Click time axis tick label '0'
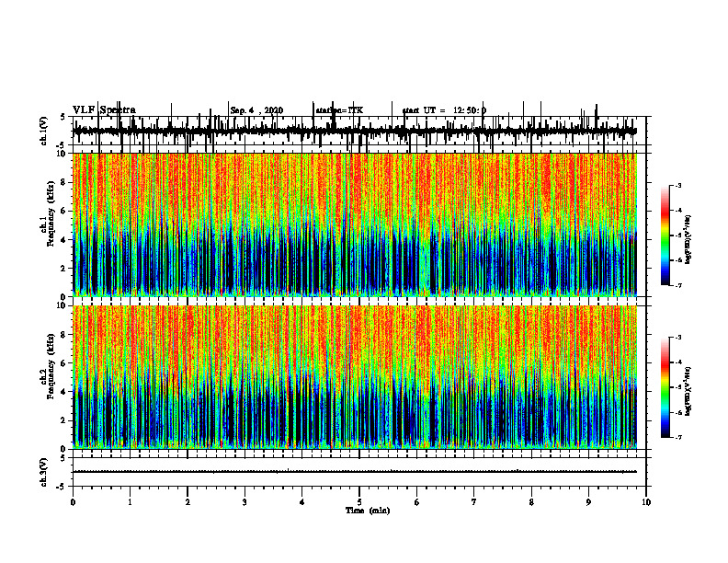 (x=73, y=502)
